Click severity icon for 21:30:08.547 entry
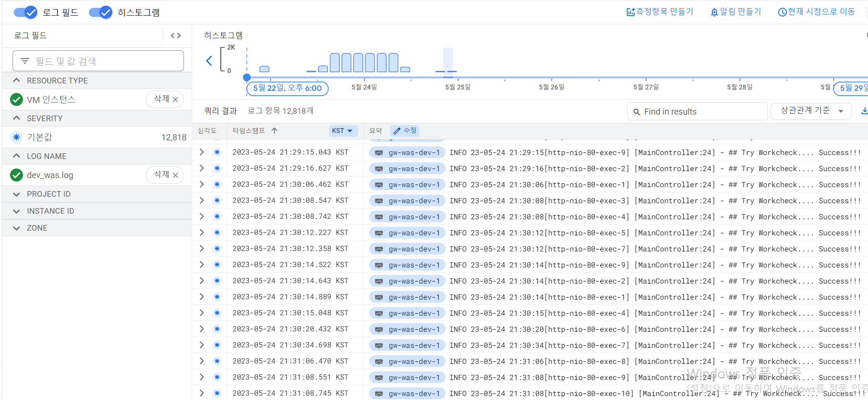 pos(217,200)
